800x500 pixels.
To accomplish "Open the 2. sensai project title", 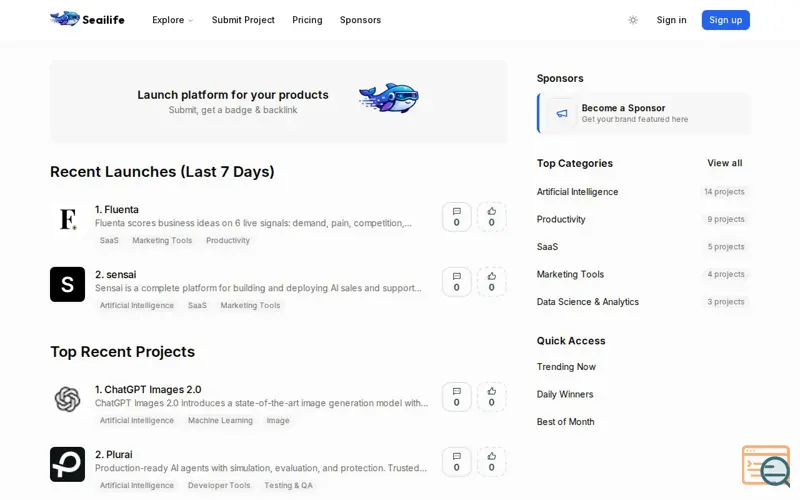I will pos(115,274).
